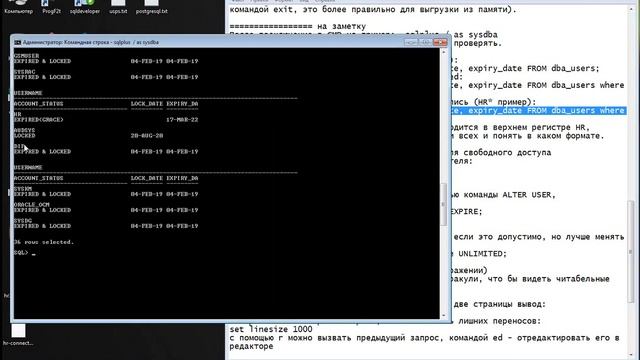Maximize the sqlplus command prompt window
This screenshot has width=640, height=360.
click(x=425, y=42)
